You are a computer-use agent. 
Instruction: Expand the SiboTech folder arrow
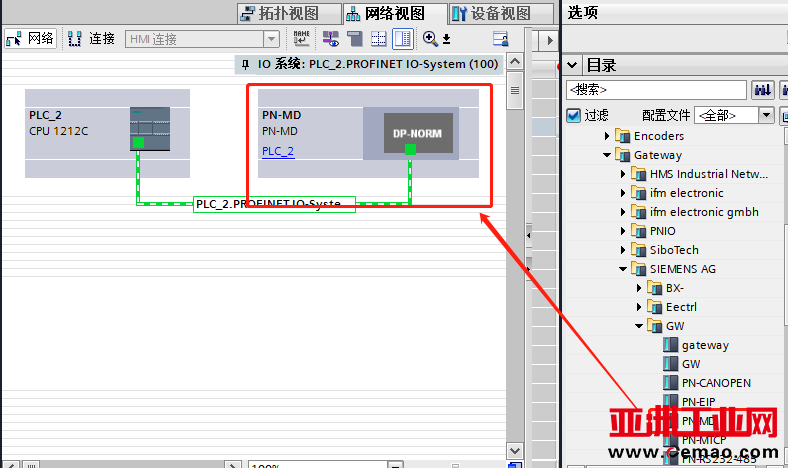(623, 250)
